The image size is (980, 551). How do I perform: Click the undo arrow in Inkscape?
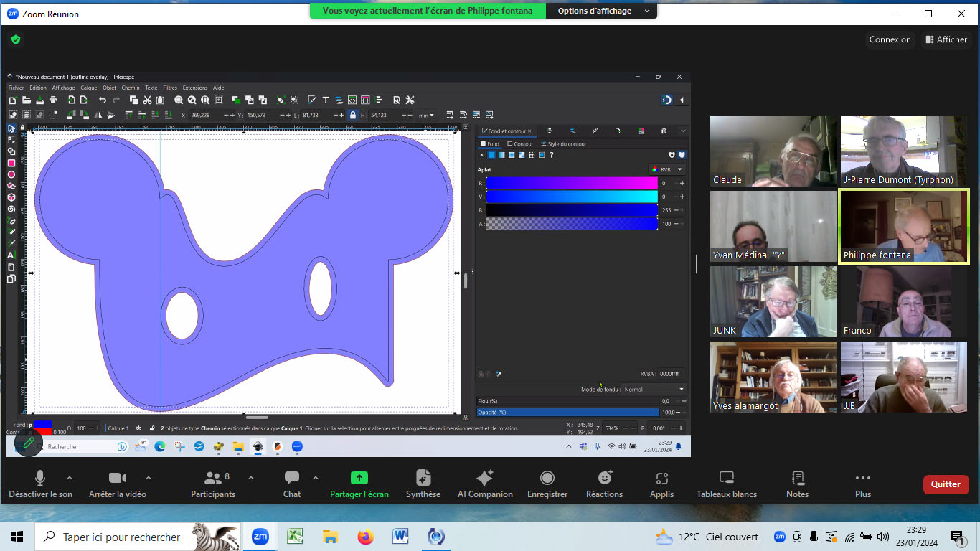point(103,100)
